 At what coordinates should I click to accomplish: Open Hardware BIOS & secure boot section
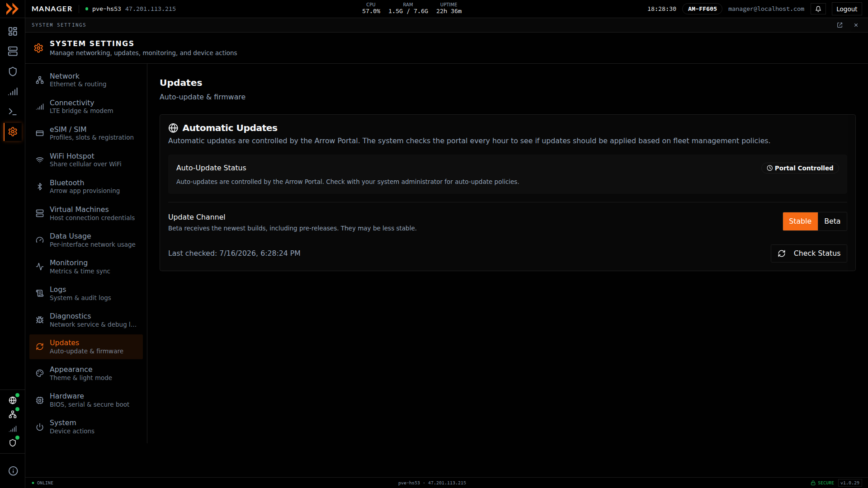click(86, 400)
